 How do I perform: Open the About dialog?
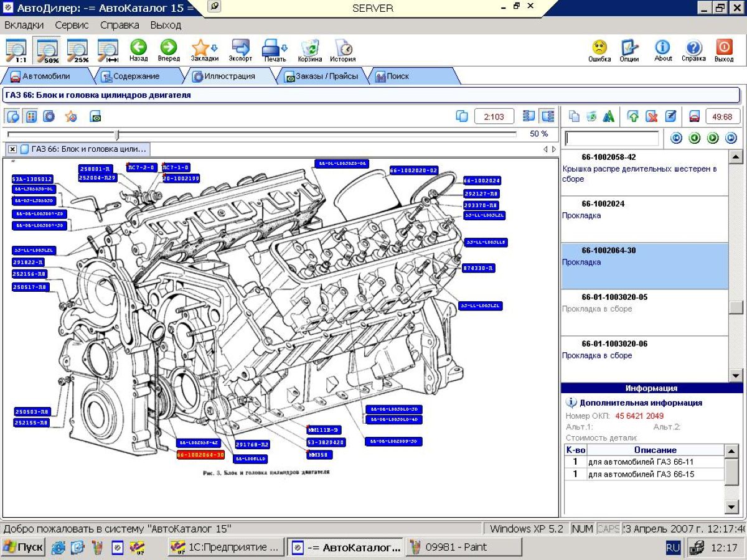point(663,50)
